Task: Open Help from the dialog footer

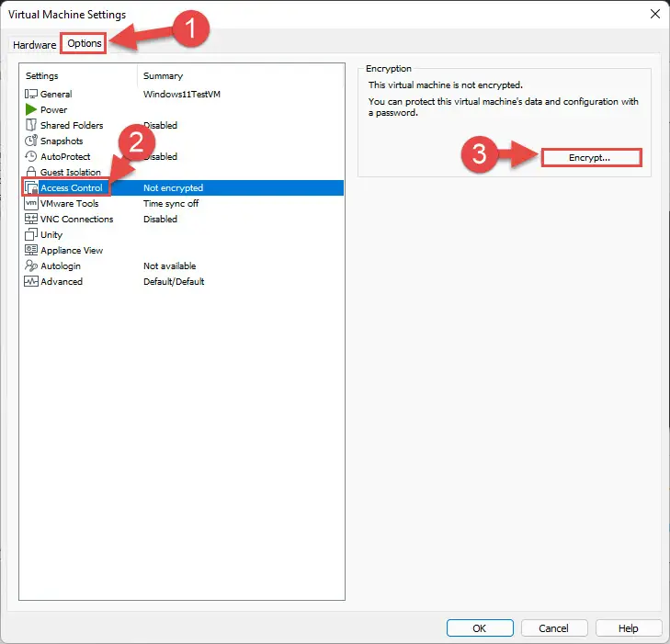Action: (628, 628)
